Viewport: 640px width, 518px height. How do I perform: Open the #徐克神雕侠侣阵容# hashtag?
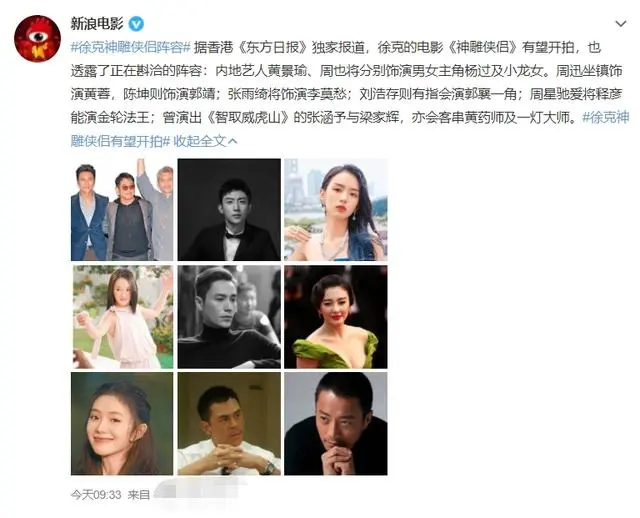[x=131, y=48]
